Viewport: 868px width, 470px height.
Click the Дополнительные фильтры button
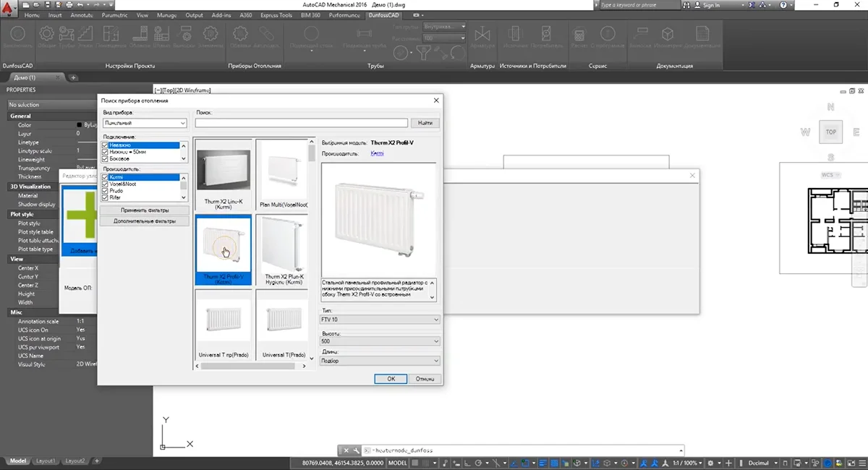pos(145,222)
